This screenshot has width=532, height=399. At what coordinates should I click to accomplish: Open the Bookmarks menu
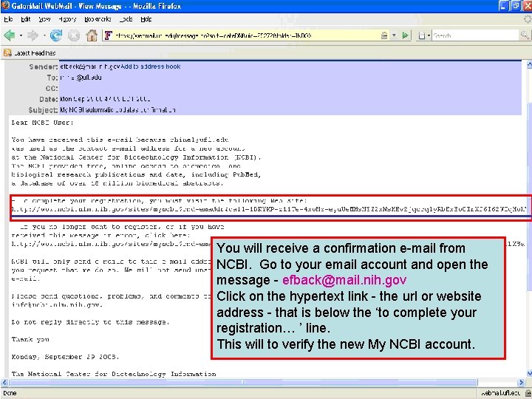(x=98, y=19)
